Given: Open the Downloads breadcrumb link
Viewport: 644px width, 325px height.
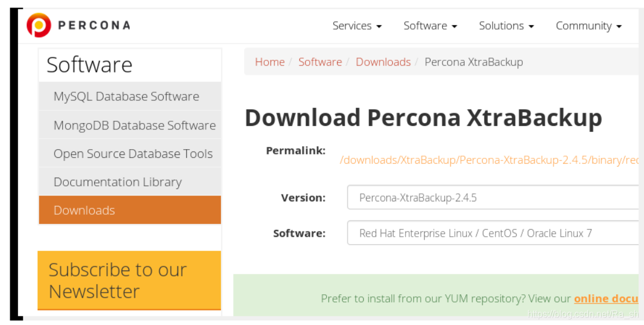Looking at the screenshot, I should (x=383, y=62).
